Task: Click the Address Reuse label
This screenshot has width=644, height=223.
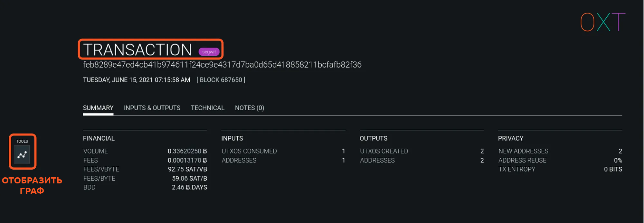Action: (x=522, y=160)
